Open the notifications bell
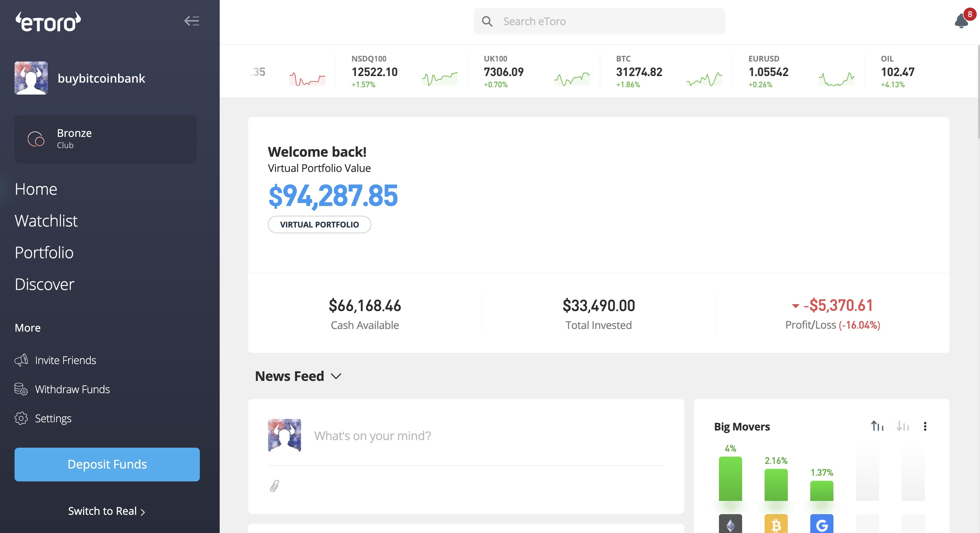 coord(961,20)
